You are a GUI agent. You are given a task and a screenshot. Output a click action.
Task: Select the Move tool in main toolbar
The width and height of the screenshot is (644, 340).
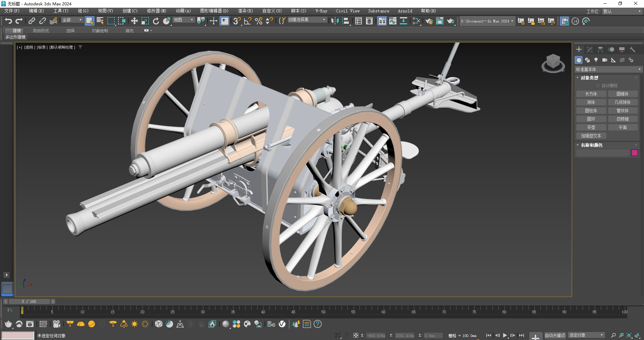(134, 21)
